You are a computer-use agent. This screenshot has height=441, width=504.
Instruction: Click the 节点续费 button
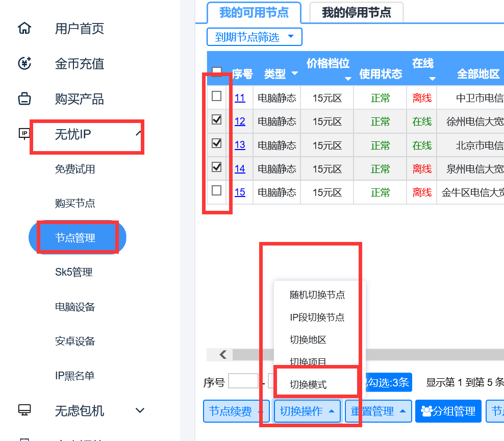[236, 411]
